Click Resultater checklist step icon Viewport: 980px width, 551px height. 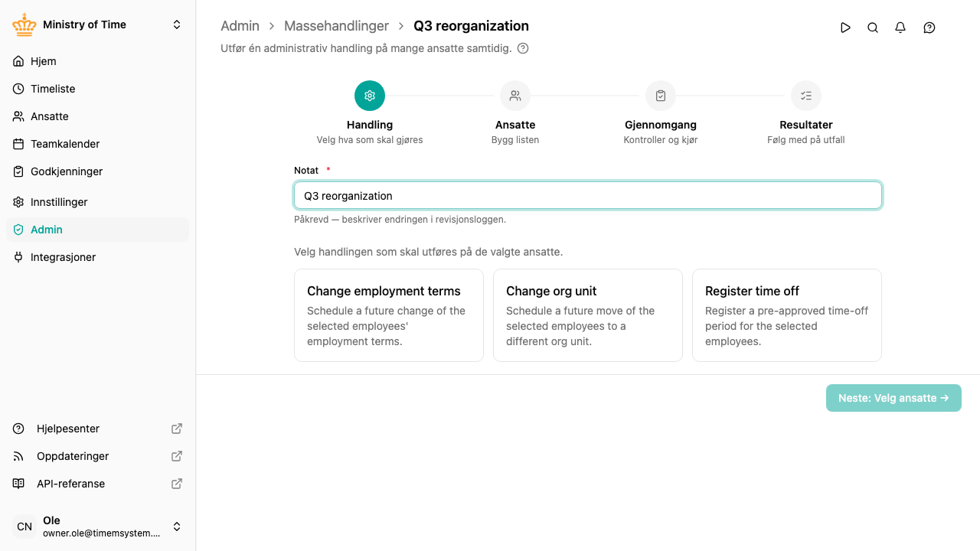click(x=806, y=96)
